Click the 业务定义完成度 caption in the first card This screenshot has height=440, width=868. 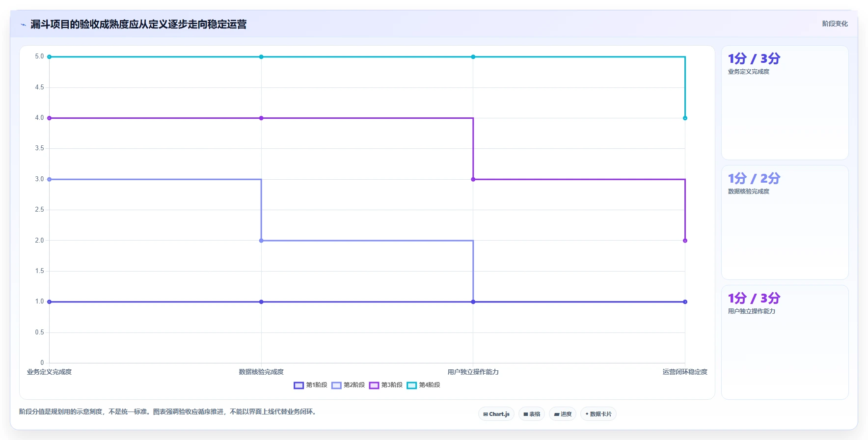pyautogui.click(x=749, y=72)
